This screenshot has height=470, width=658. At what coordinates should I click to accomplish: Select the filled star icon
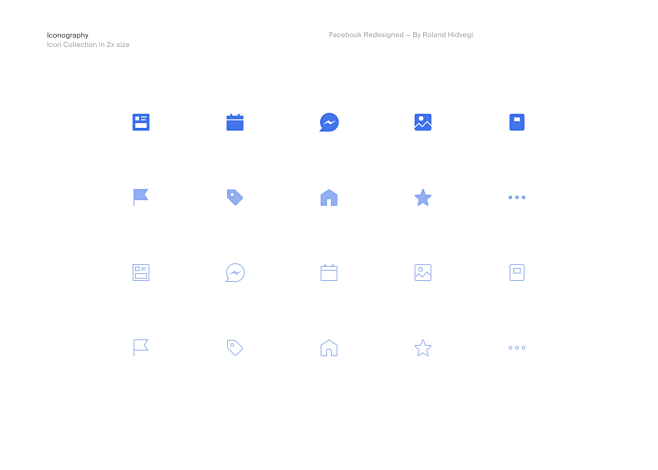click(423, 197)
